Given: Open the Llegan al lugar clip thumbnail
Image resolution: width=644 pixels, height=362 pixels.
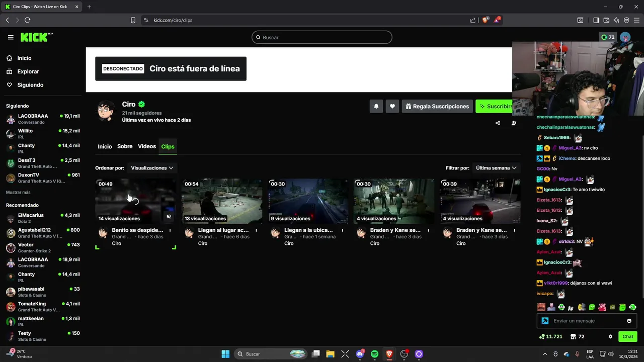Looking at the screenshot, I should coord(222,201).
